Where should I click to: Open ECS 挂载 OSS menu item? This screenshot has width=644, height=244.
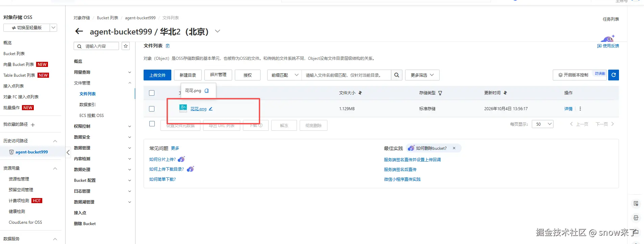point(92,116)
